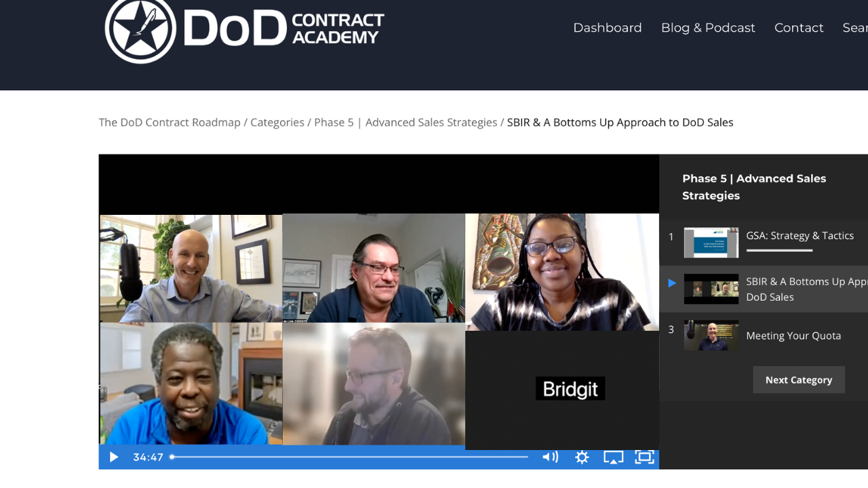Select Meeting Your Quota video thumbnail
Screen dimensions: 868x488
point(711,335)
